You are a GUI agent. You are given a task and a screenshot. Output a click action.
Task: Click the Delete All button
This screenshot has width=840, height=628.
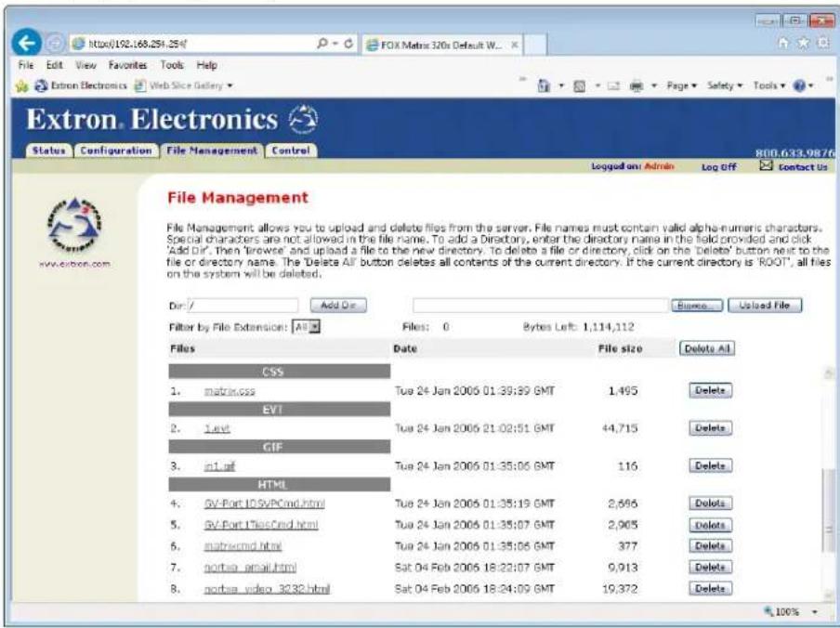click(707, 348)
